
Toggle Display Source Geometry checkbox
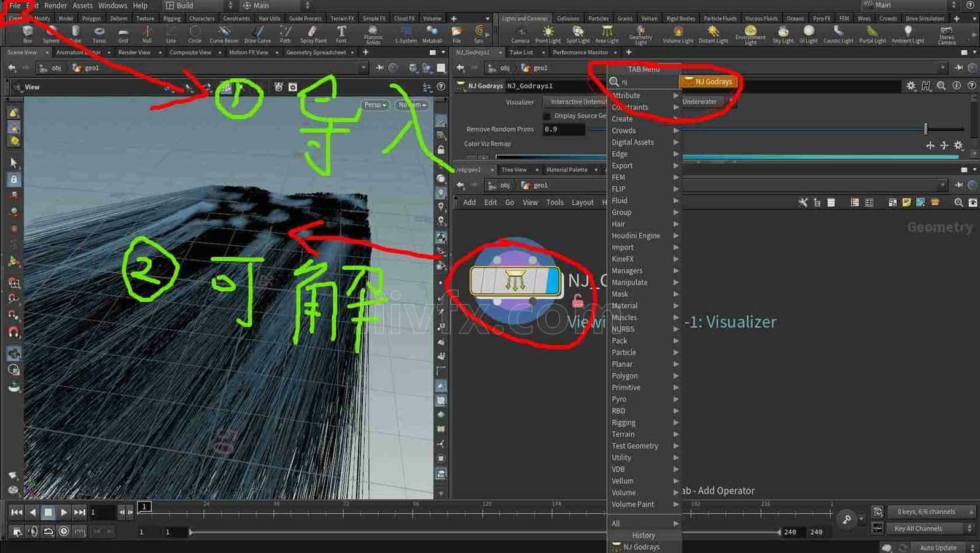click(x=547, y=116)
